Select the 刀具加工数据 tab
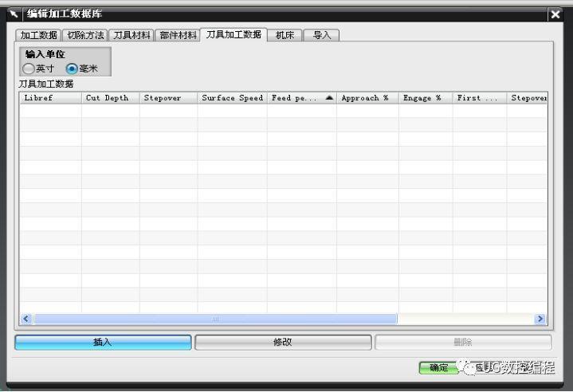This screenshot has width=573, height=392. [234, 35]
